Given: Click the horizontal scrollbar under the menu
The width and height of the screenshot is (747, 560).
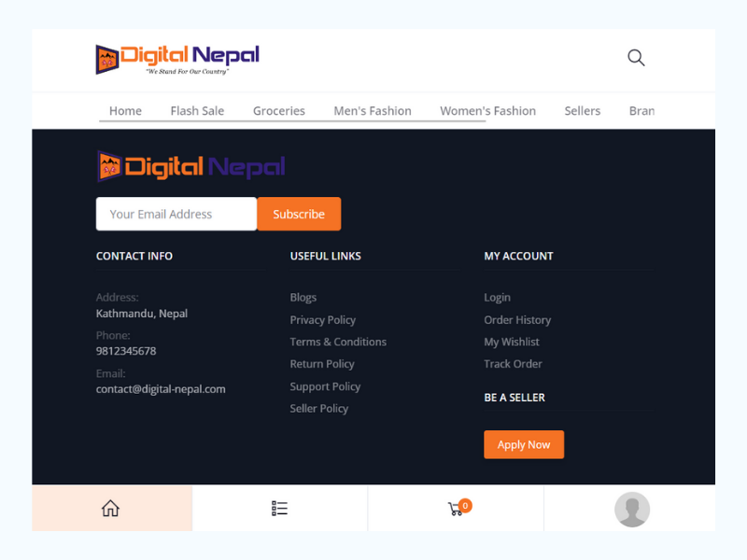Looking at the screenshot, I should tap(292, 121).
